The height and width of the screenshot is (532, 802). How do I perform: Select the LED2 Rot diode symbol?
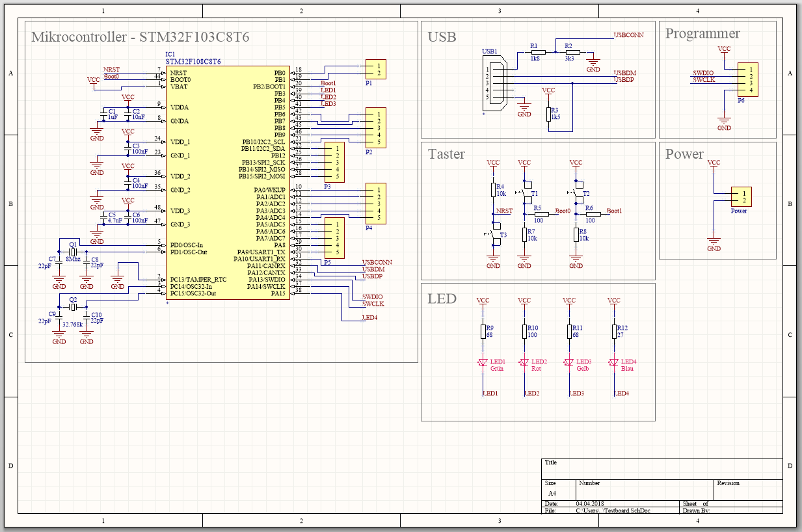524,362
